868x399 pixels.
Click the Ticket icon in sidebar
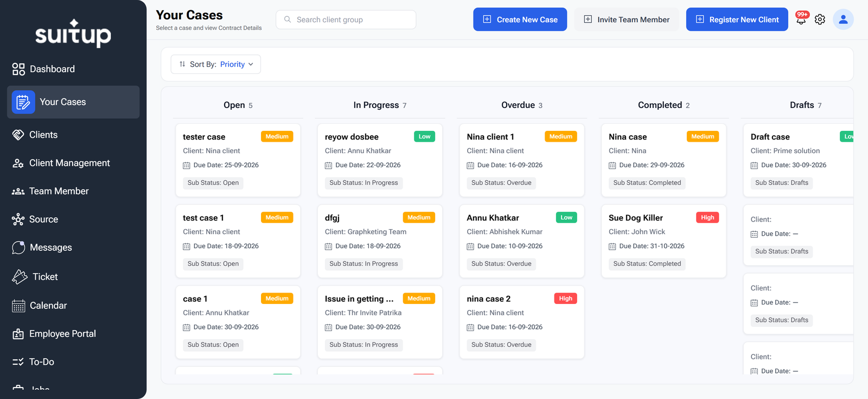(20, 277)
